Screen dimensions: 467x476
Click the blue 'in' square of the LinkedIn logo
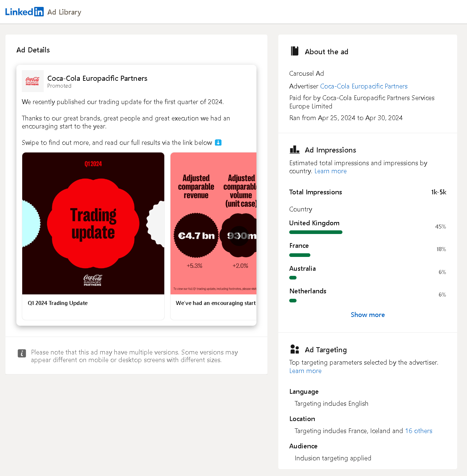(38, 11)
